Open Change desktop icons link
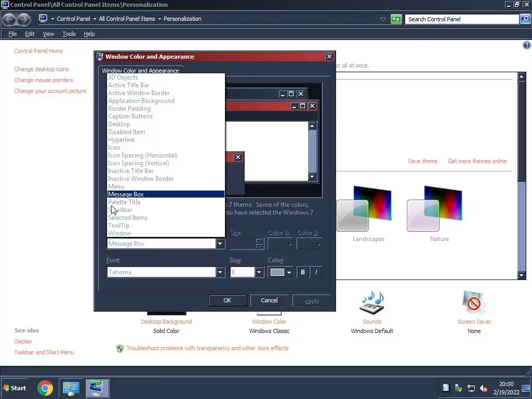 pos(42,69)
